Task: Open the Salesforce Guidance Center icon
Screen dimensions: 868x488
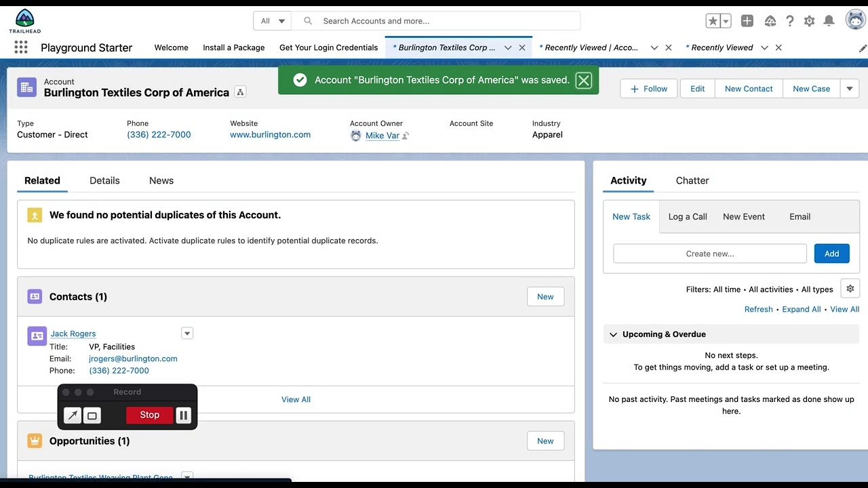Action: [770, 21]
